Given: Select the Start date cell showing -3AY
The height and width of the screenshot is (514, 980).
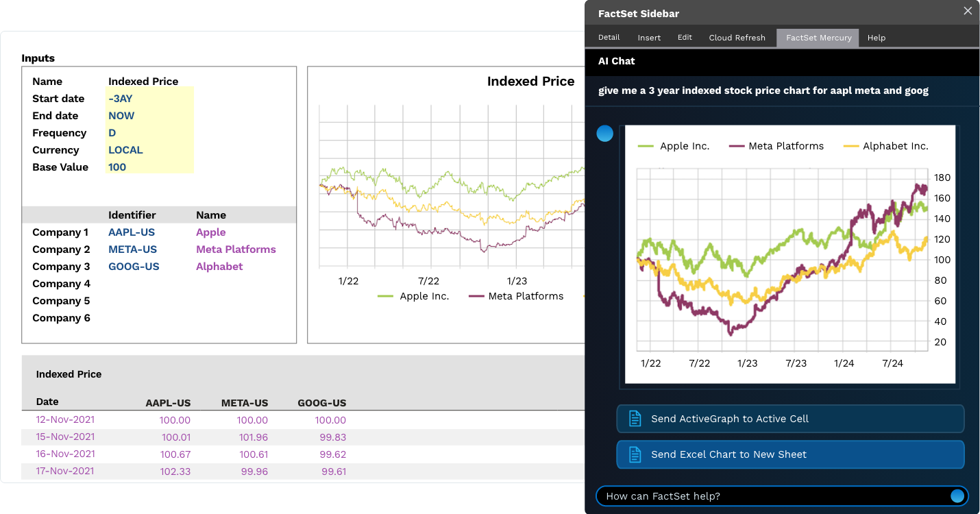Looking at the screenshot, I should (x=120, y=98).
